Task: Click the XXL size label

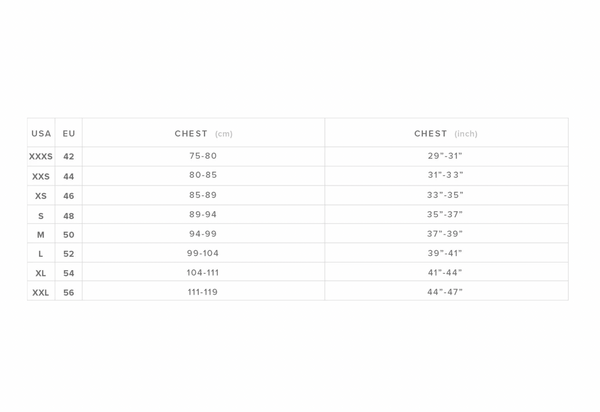Action: pyautogui.click(x=41, y=293)
